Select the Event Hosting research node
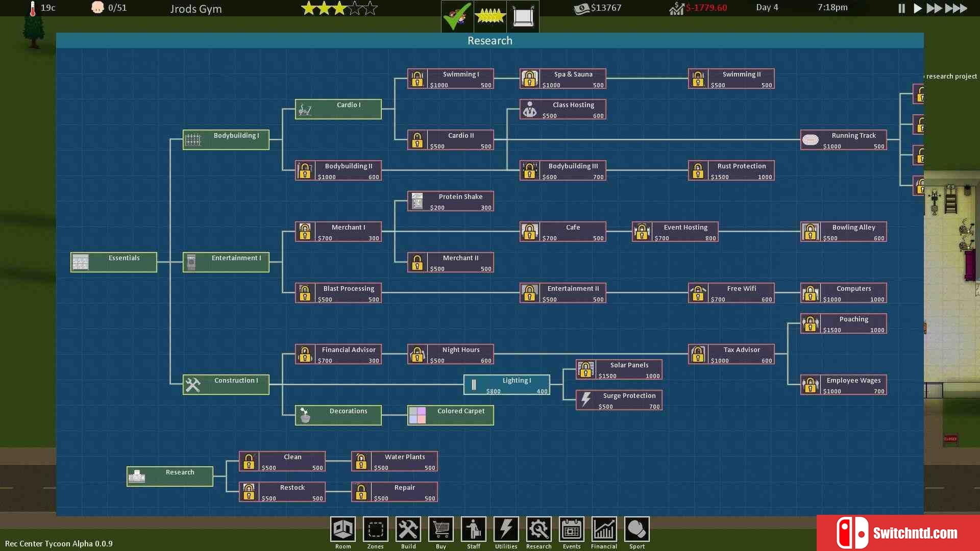The image size is (980, 551). (x=675, y=232)
